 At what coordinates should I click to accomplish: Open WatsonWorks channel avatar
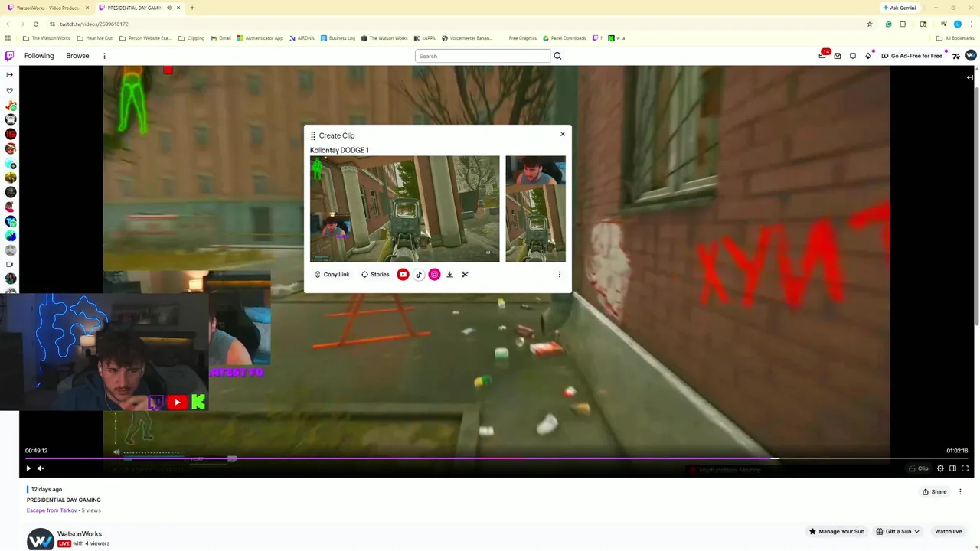(40, 539)
